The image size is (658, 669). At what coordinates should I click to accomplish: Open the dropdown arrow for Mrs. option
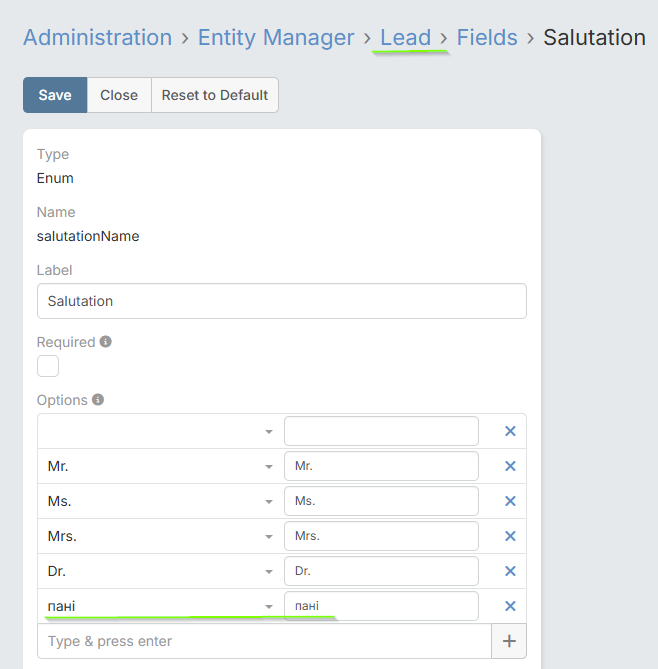pyautogui.click(x=269, y=537)
